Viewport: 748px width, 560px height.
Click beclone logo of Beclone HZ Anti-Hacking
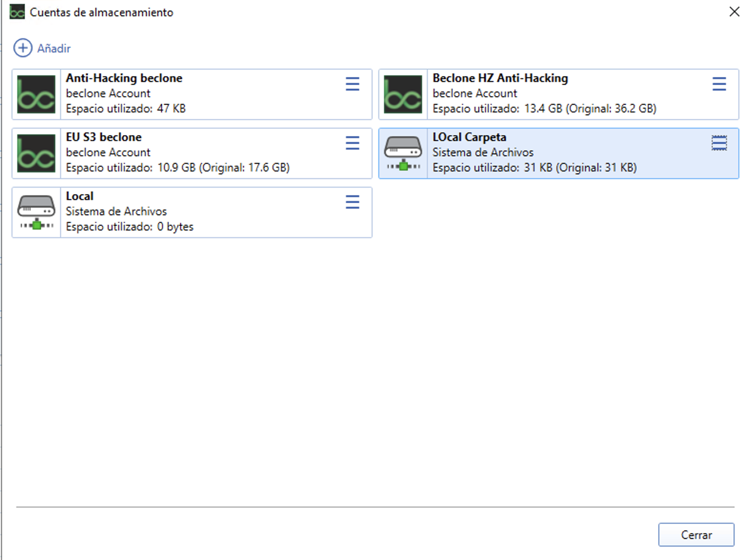403,94
